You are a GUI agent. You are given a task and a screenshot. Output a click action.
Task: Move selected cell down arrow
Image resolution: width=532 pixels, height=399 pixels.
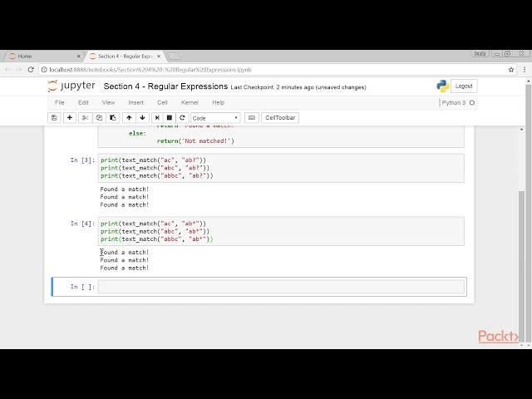(142, 118)
